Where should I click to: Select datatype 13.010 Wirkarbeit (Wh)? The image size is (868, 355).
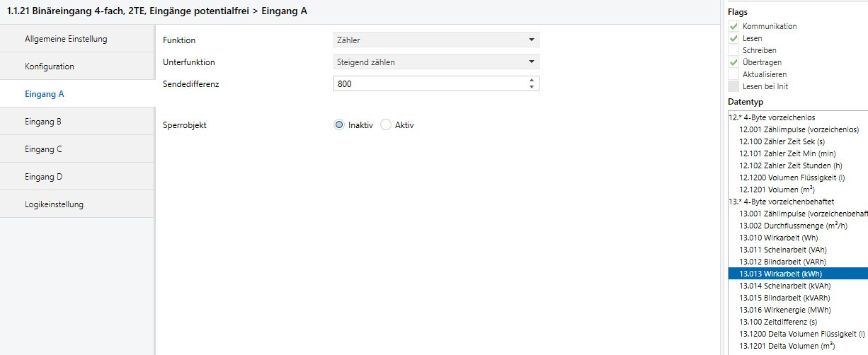778,238
